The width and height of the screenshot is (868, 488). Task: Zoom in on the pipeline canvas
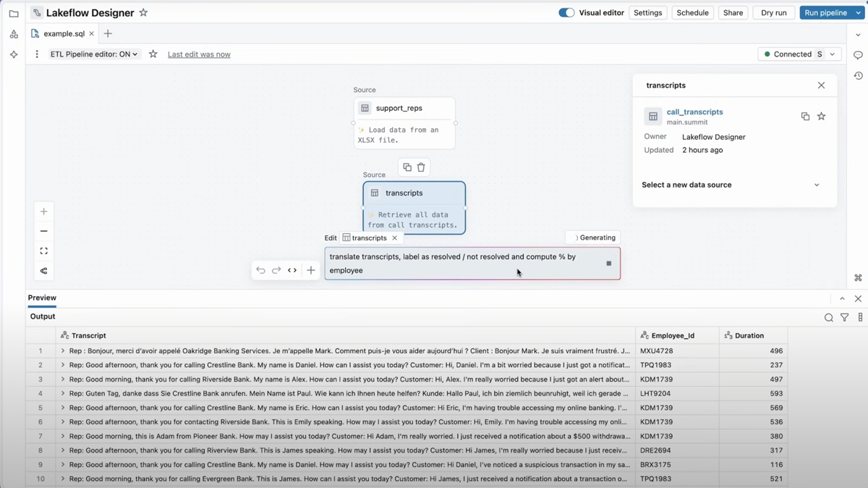click(44, 211)
